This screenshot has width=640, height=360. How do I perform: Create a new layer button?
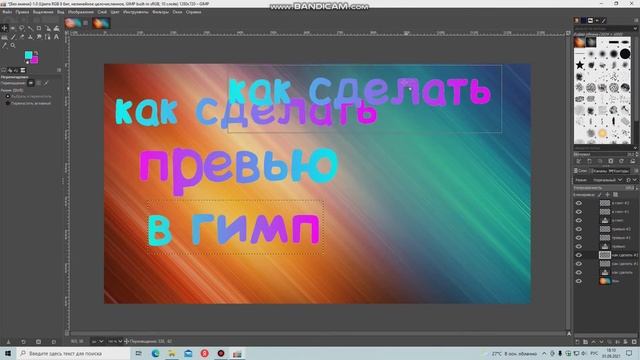click(577, 342)
